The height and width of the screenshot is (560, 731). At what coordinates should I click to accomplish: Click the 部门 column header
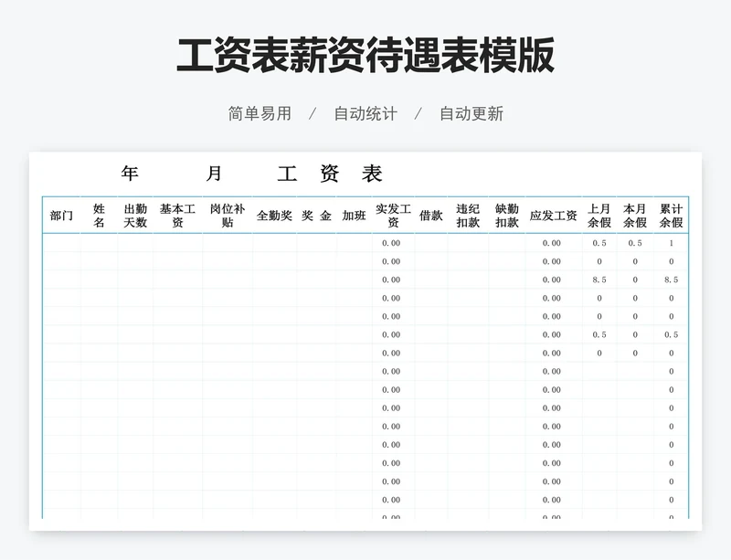pyautogui.click(x=61, y=216)
